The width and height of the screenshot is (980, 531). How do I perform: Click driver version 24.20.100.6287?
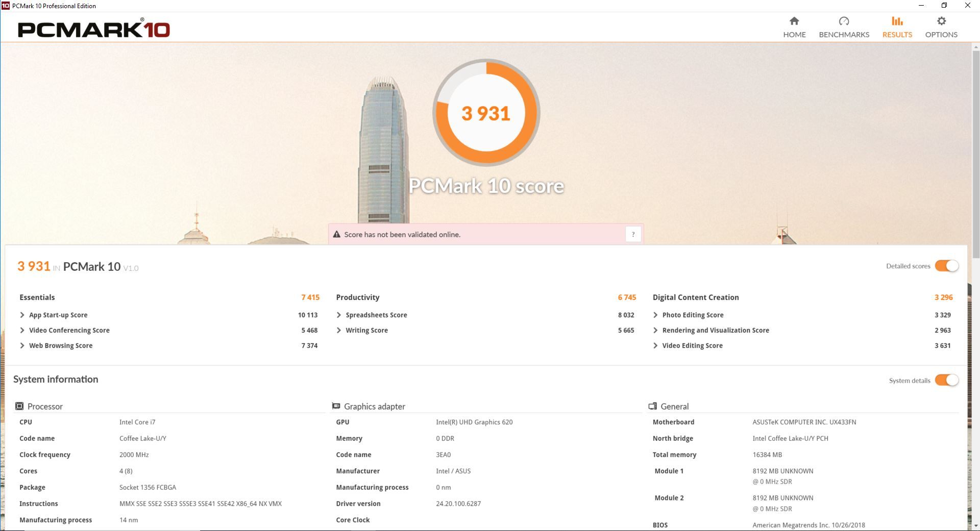point(458,503)
